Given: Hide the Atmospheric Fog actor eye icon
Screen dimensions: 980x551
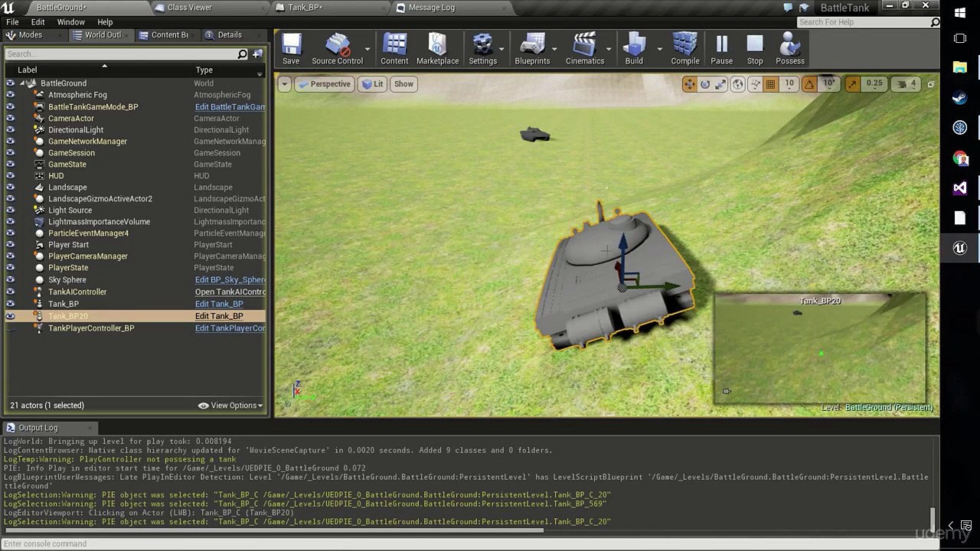Looking at the screenshot, I should (10, 95).
